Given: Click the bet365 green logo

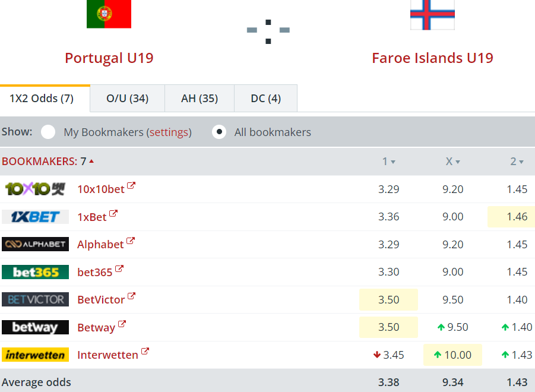Looking at the screenshot, I should (x=35, y=272).
